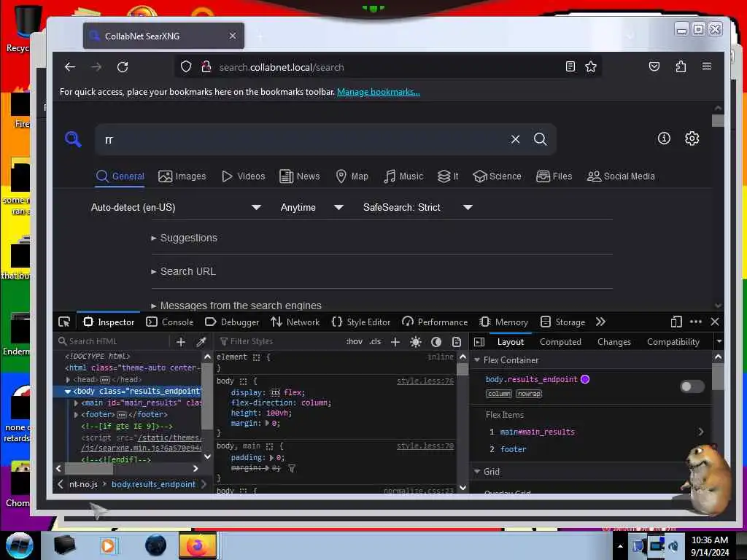Viewport: 747px width, 560px height.
Task: Open the Pocket save icon
Action: [x=654, y=66]
